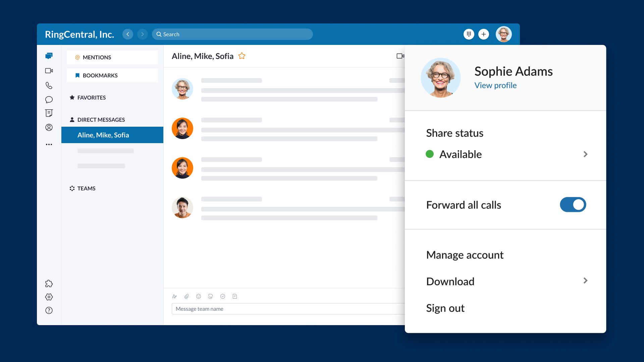Expand the Download submenu chevron
The width and height of the screenshot is (644, 362).
(585, 281)
